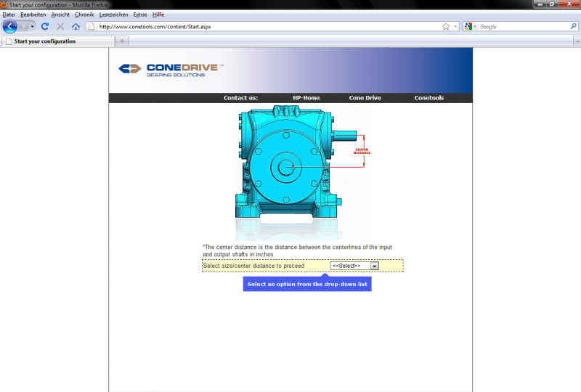This screenshot has width=581, height=392.
Task: Open the Google search engine selector icon
Action: tap(468, 27)
